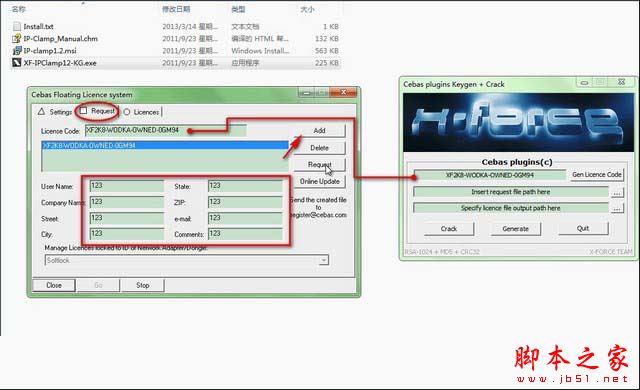Select the XF-IPClamp12-KG.exe application icon

tap(17, 63)
